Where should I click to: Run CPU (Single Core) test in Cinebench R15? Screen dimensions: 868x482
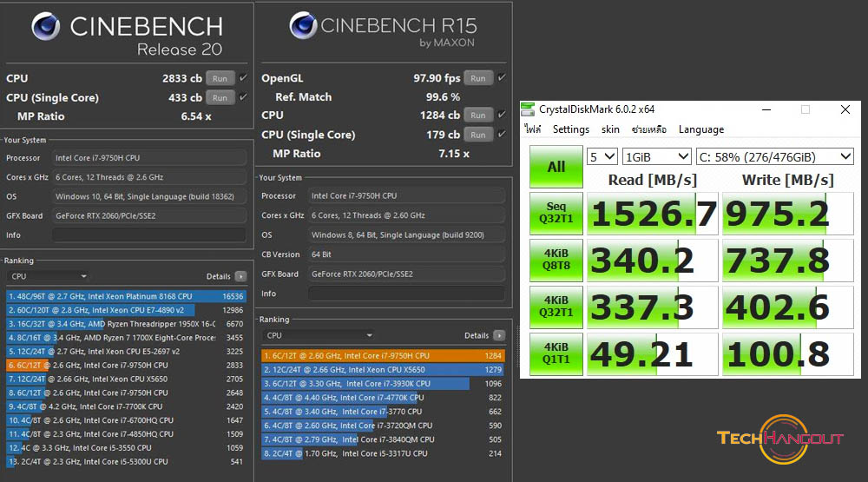pyautogui.click(x=478, y=135)
